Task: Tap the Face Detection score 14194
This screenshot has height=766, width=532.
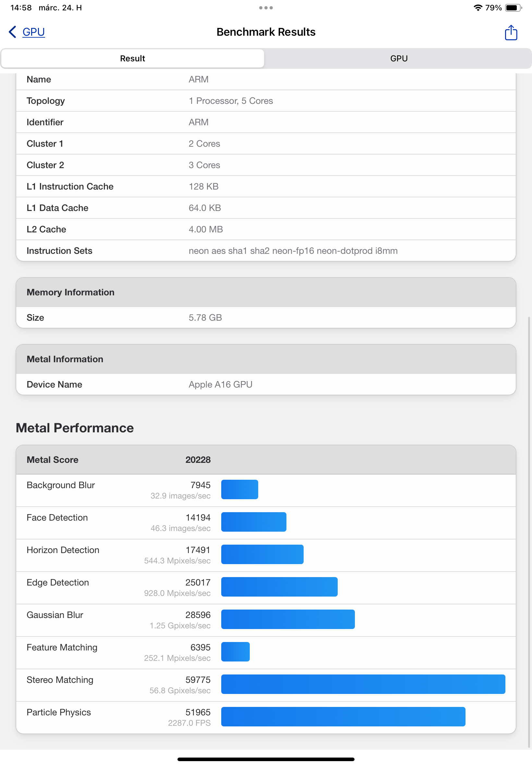Action: 198,517
